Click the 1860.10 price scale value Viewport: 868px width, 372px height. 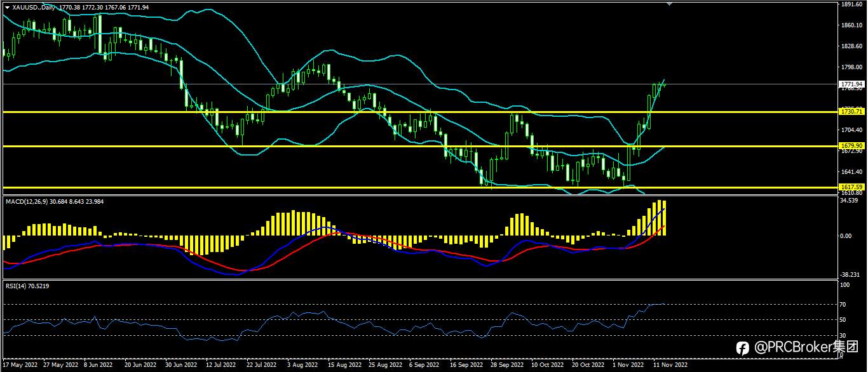tap(851, 25)
